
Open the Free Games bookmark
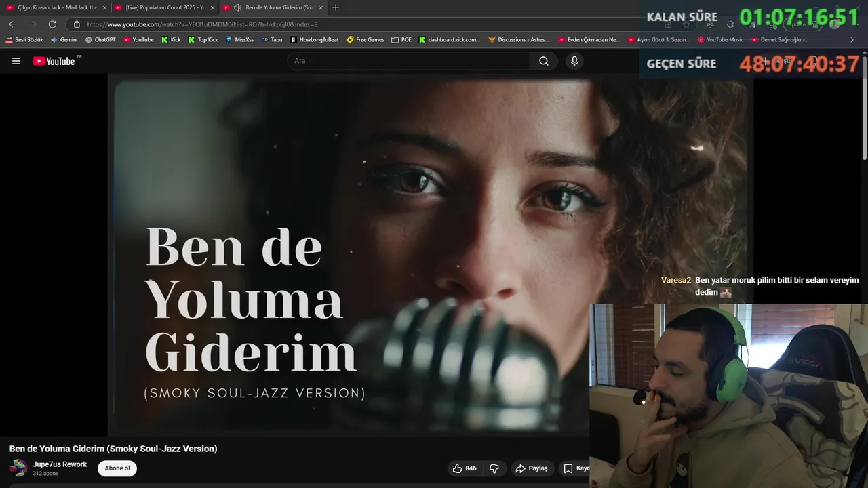tap(366, 40)
